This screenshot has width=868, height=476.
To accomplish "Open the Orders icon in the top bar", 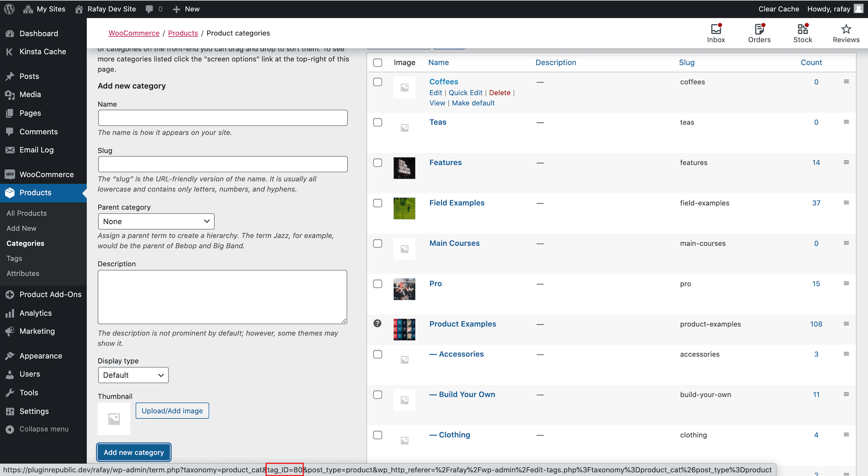I will pyautogui.click(x=759, y=33).
